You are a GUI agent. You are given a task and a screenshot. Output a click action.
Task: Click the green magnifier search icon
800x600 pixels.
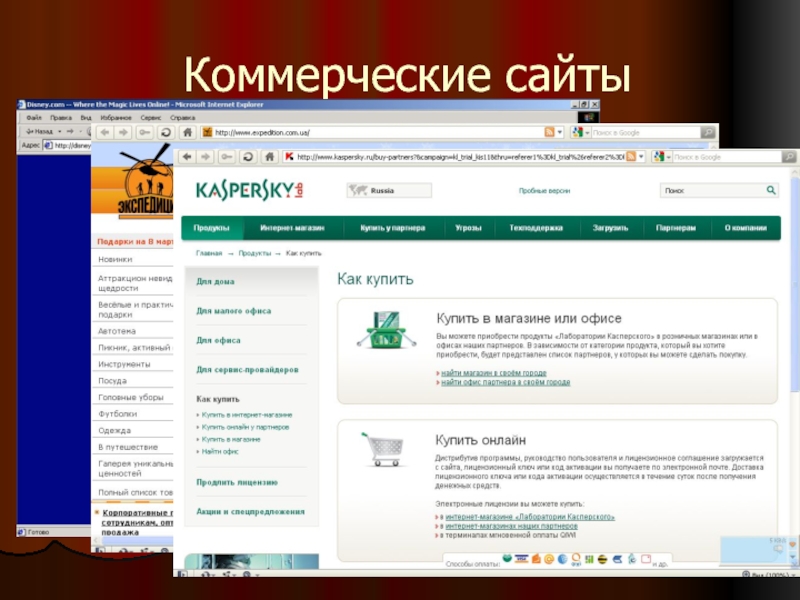[x=771, y=190]
